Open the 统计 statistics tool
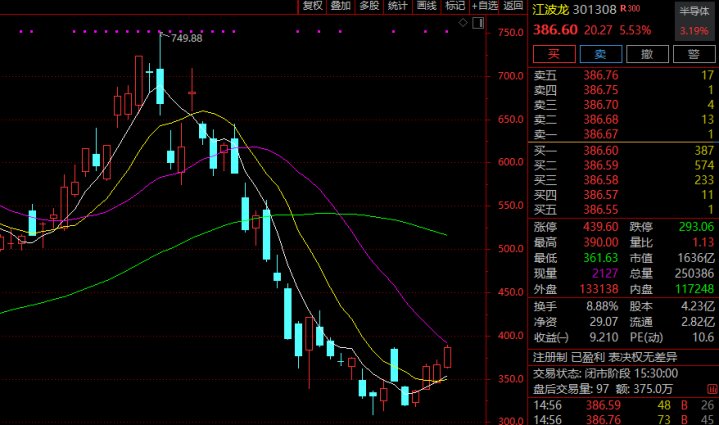The image size is (719, 425). click(x=398, y=6)
